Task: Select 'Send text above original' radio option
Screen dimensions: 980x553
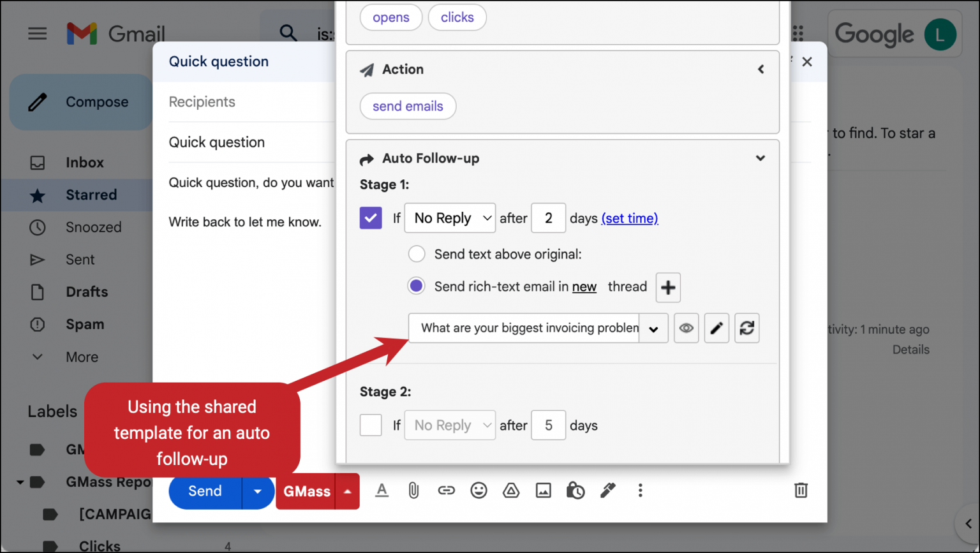Action: [x=416, y=254]
